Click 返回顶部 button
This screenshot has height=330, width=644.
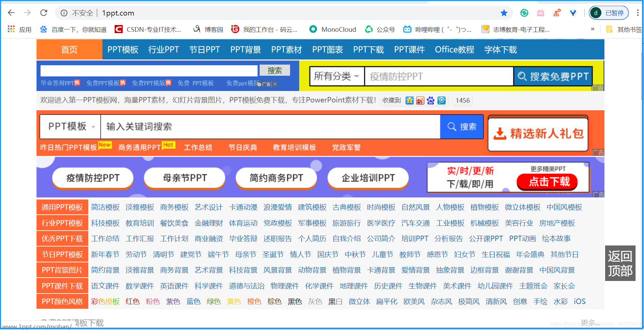(x=620, y=263)
